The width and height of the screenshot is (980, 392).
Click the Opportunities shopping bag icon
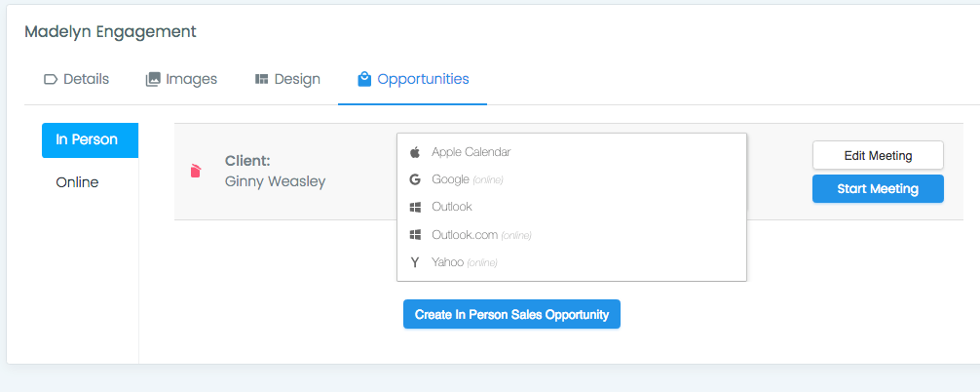[363, 79]
